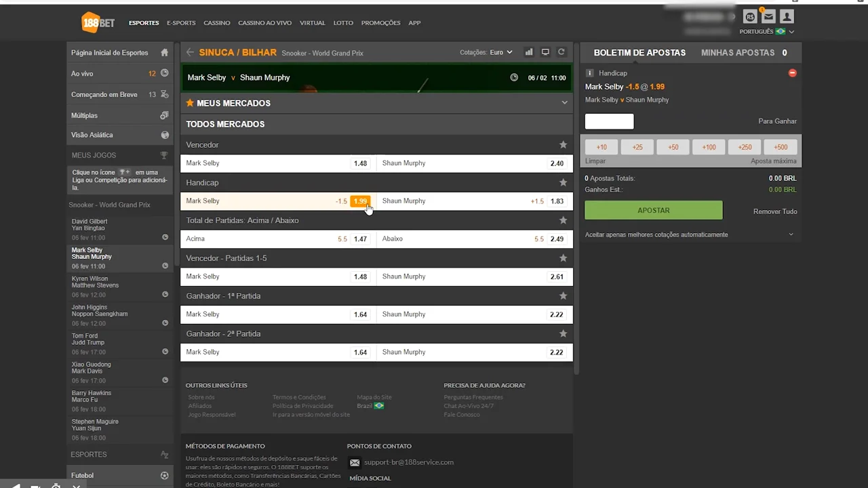
Task: Favorite the Handicap market star
Action: (x=563, y=182)
